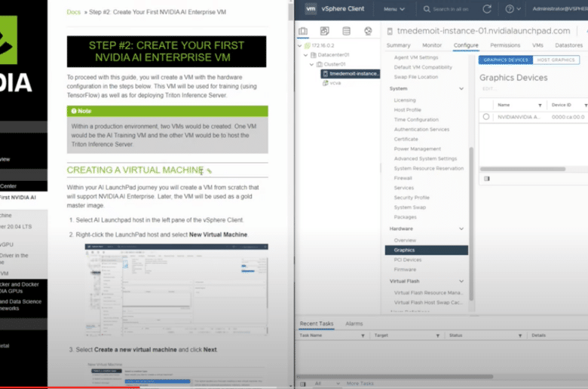This screenshot has height=389, width=588.
Task: Click the host icon beside tmedemoit-instance-01 title
Action: point(390,32)
